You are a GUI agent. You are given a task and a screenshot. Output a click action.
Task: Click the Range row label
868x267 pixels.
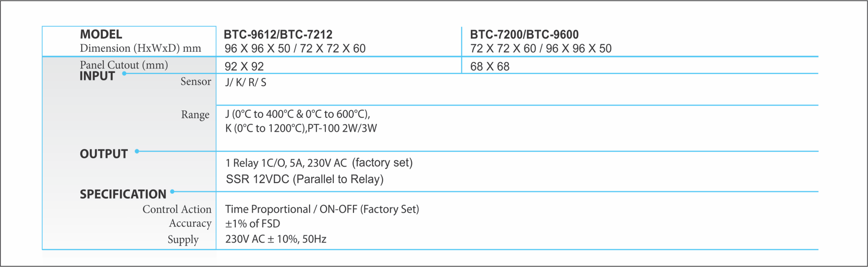[195, 115]
